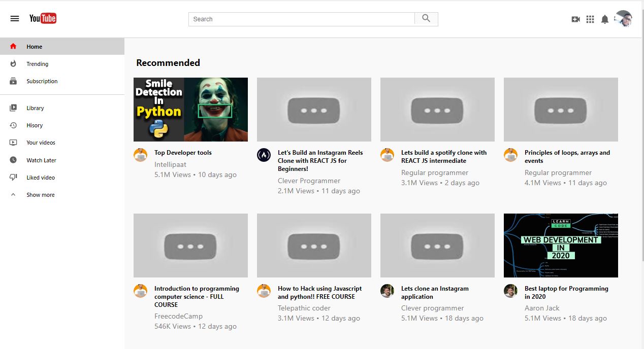Click the YouTube logo
Image resolution: width=644 pixels, height=349 pixels.
click(43, 18)
